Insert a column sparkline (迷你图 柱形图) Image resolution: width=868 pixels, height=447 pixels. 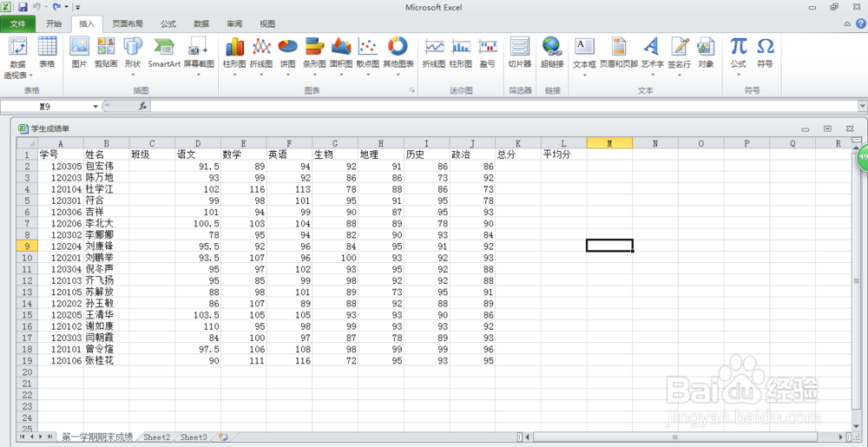click(x=461, y=53)
